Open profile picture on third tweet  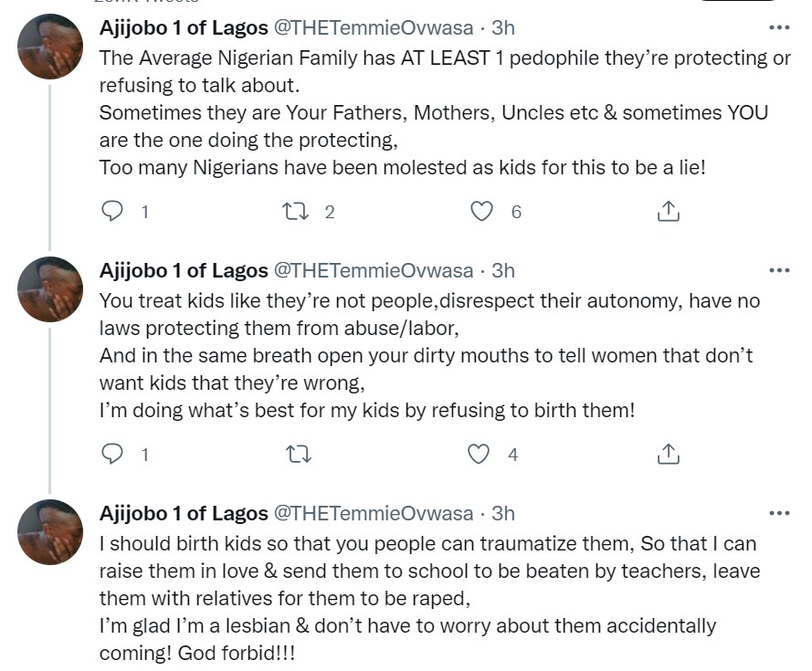point(50,531)
